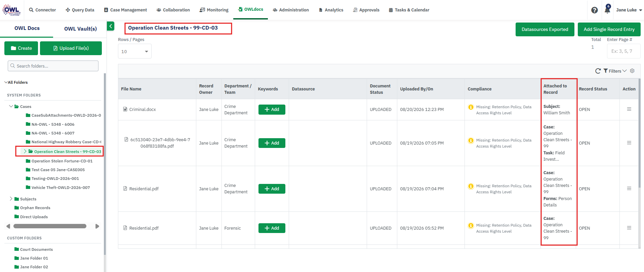Select NA-OWL - 5348 - 6006 folder
The image size is (644, 272).
point(50,124)
